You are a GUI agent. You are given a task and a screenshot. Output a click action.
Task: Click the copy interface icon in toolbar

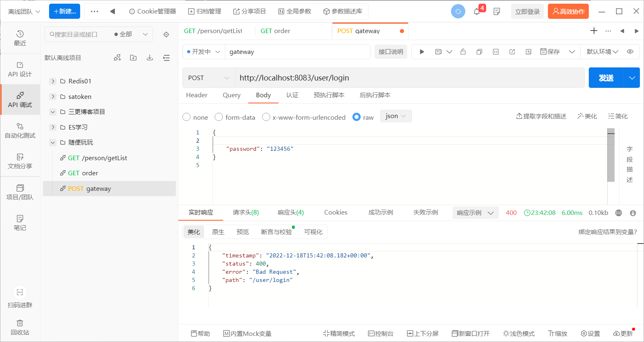tap(479, 51)
